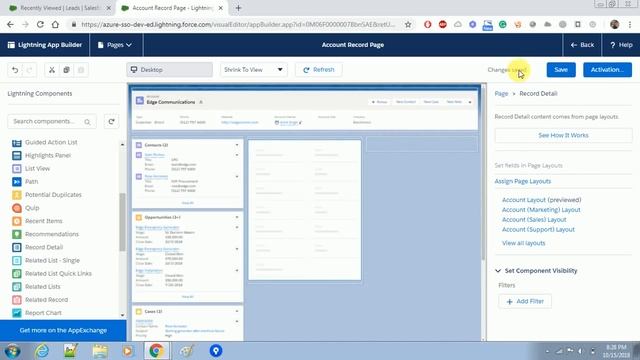Select the Related Record component icon

[x=17, y=300]
